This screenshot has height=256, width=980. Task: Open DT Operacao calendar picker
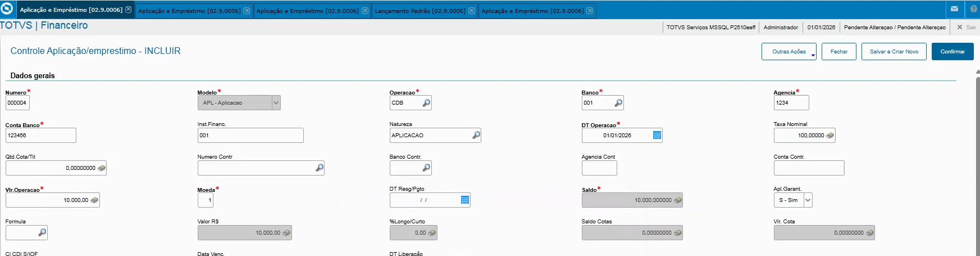[657, 135]
